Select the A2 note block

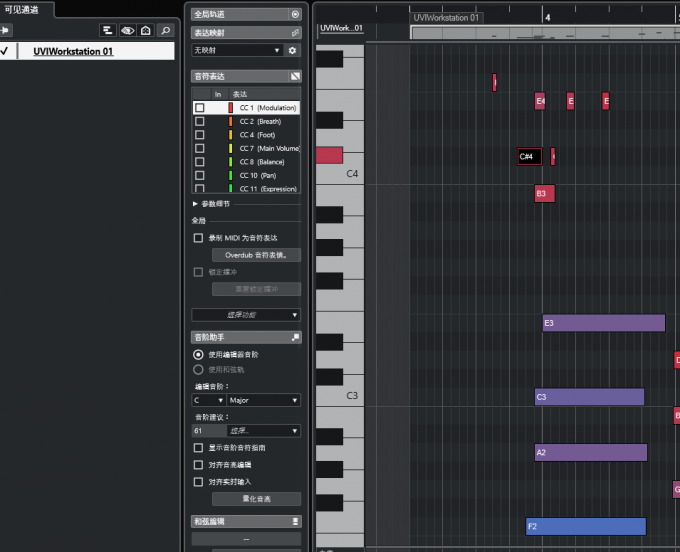[x=591, y=453]
